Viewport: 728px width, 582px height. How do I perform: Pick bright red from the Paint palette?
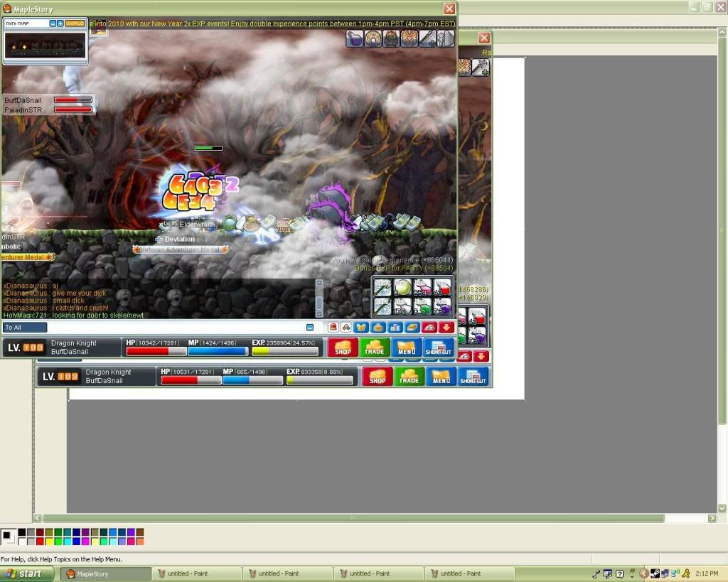40,541
